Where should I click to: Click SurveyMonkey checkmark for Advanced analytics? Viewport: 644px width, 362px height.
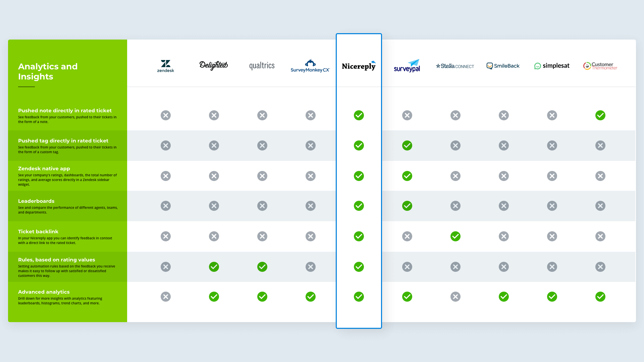coord(311,297)
